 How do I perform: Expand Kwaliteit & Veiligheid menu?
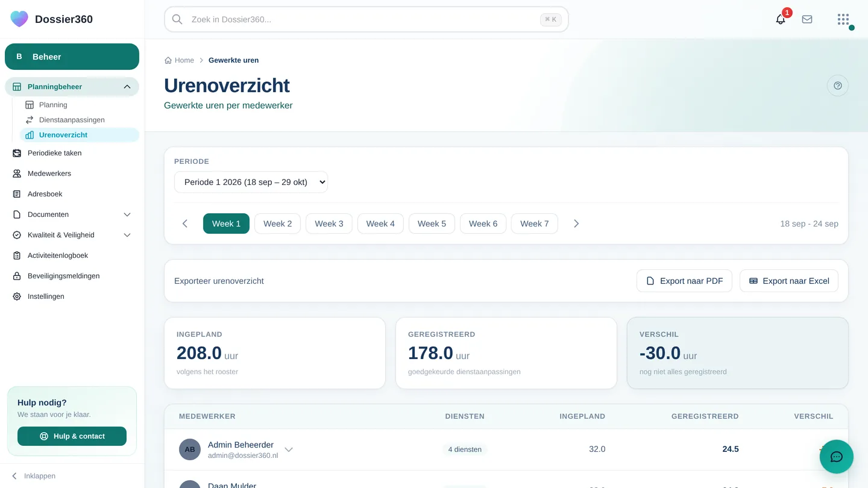click(x=72, y=235)
